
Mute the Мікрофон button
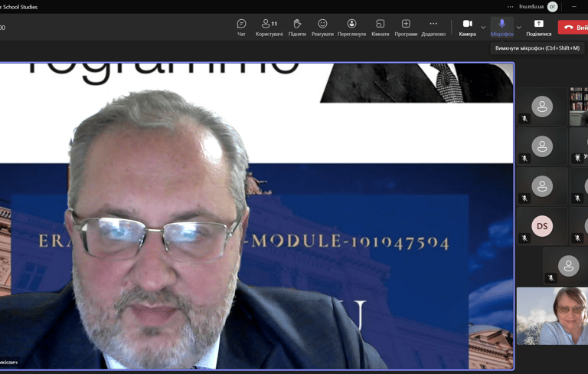[501, 28]
